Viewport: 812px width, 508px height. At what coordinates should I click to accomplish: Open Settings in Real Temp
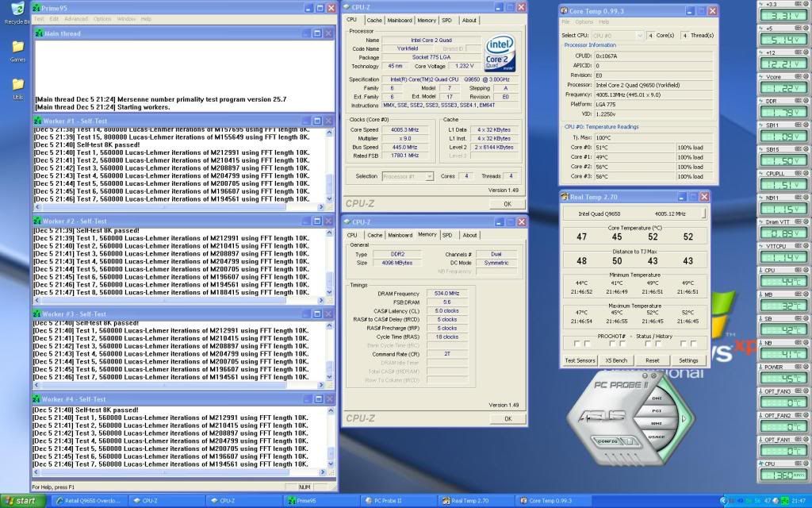688,360
